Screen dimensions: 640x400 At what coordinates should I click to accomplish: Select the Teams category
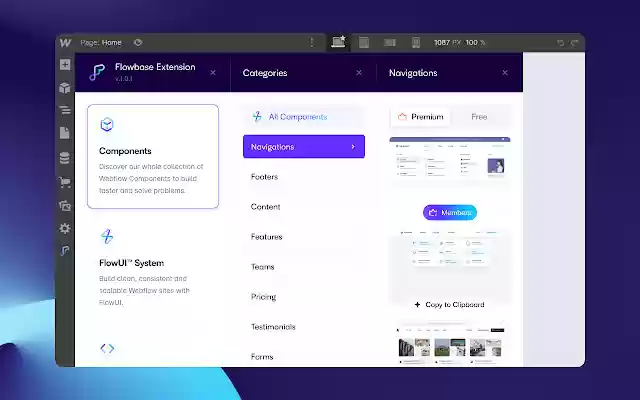click(262, 267)
